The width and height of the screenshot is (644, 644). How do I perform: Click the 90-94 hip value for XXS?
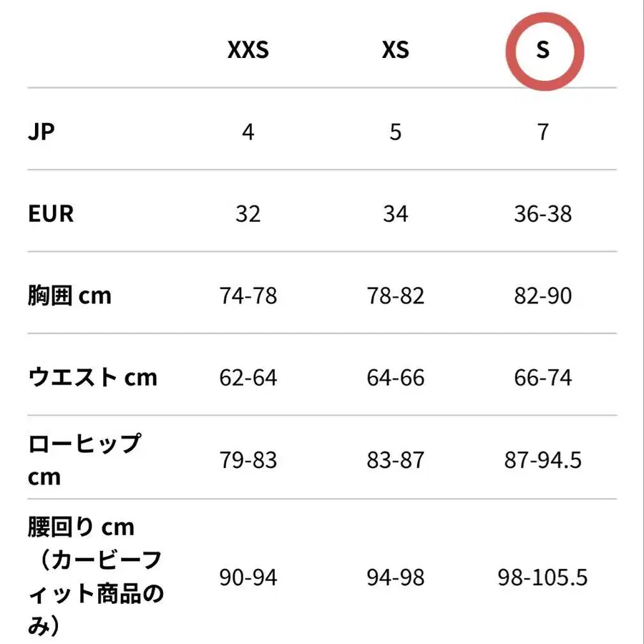(248, 577)
